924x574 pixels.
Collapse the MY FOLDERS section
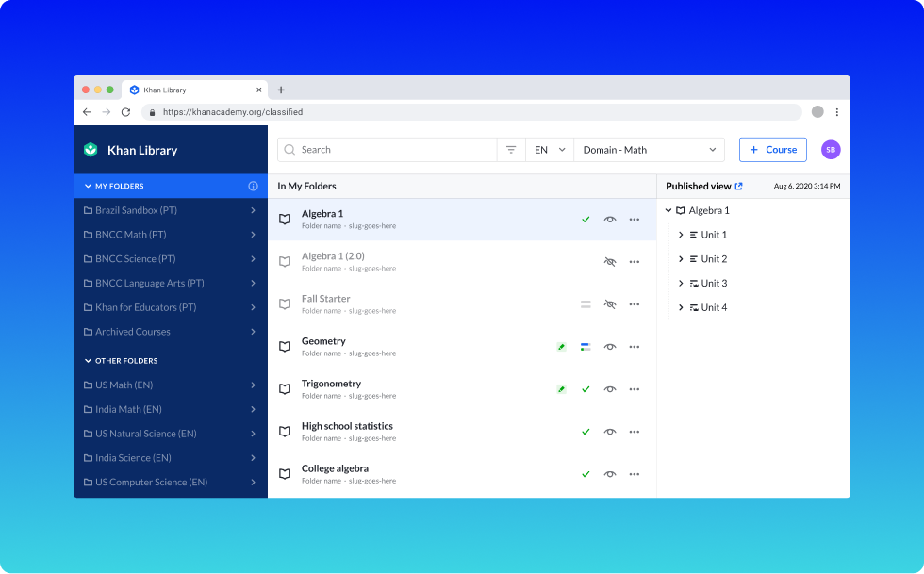(x=88, y=186)
